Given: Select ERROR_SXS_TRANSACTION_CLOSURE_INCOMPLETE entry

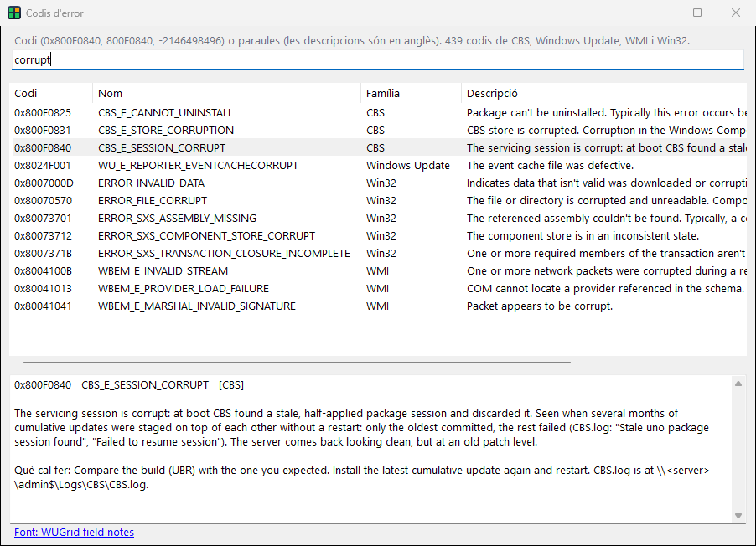Looking at the screenshot, I should tap(224, 254).
